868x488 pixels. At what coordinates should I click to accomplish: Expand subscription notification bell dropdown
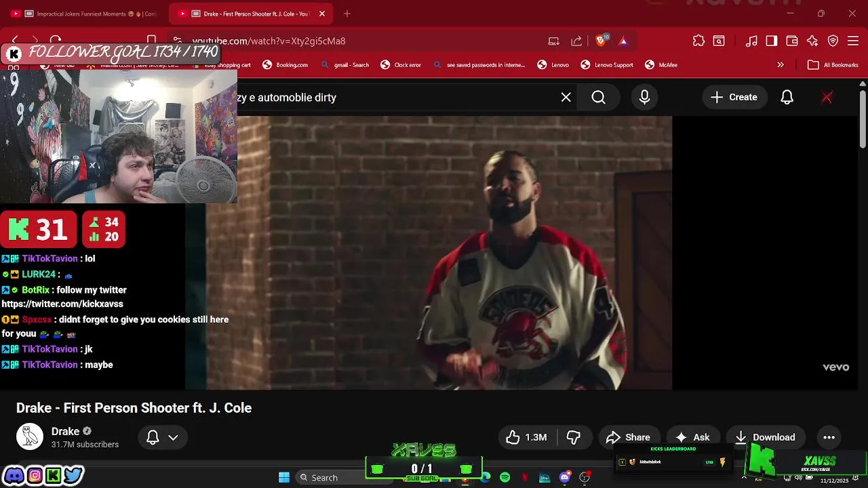click(x=163, y=437)
